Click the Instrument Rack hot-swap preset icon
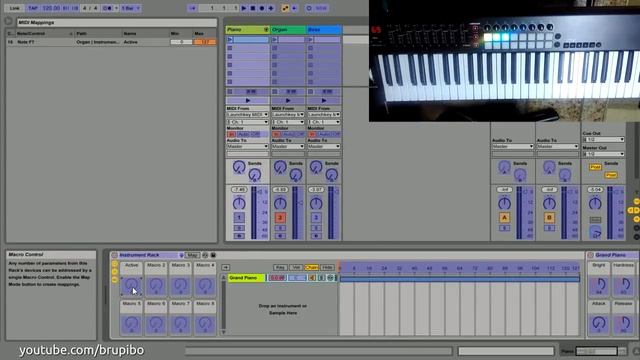Viewport: 640px width, 360px height. click(x=205, y=255)
